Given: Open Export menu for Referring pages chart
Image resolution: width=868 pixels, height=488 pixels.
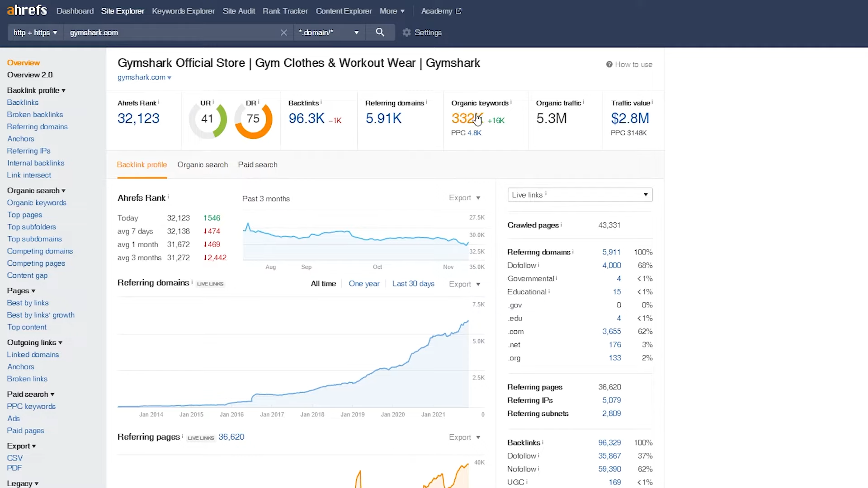Looking at the screenshot, I should click(464, 437).
